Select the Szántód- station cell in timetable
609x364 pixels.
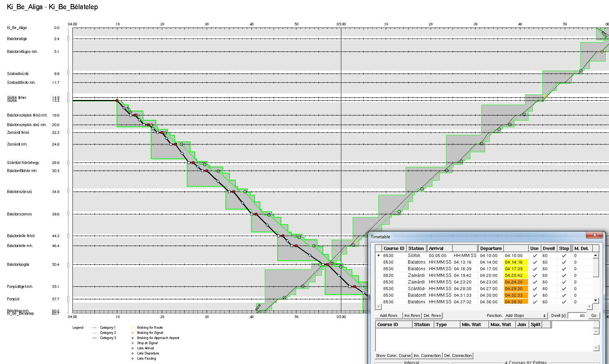416,289
